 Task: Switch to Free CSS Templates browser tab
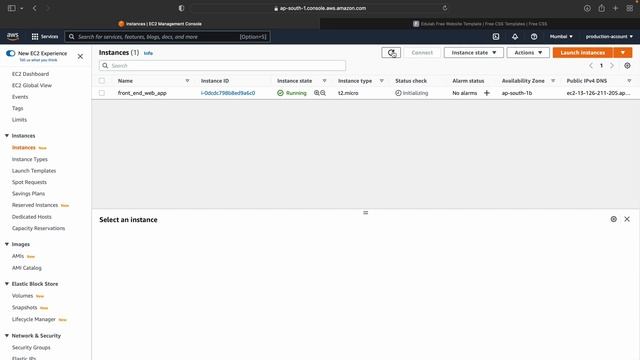480,24
